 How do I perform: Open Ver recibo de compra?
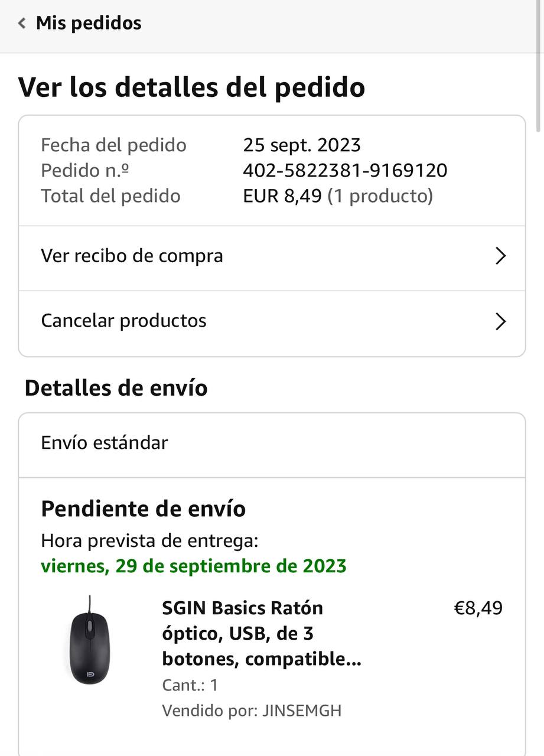click(132, 256)
